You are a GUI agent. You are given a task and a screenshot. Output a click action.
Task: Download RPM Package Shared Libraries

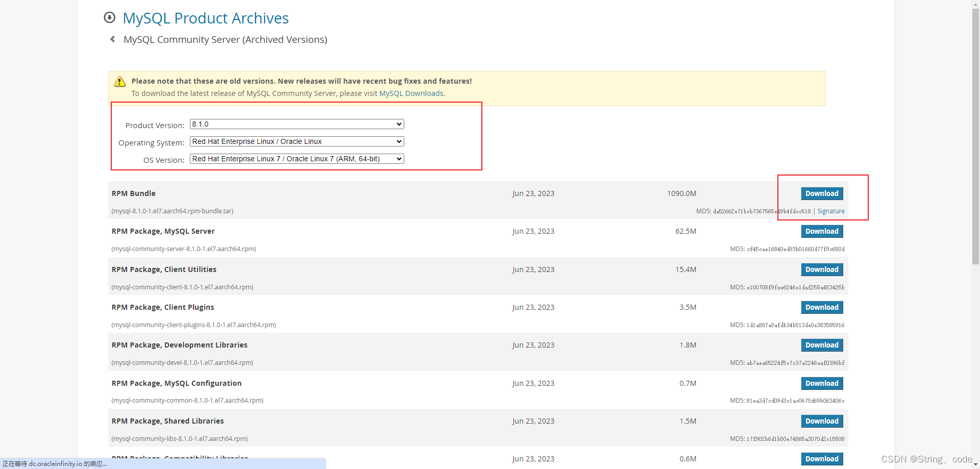point(822,421)
